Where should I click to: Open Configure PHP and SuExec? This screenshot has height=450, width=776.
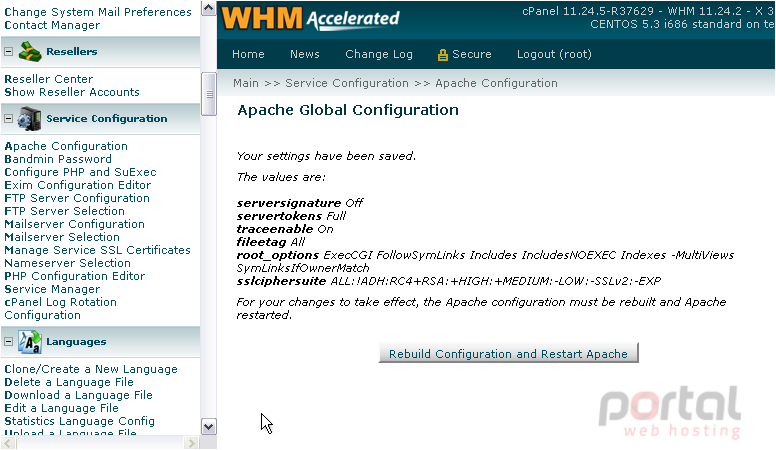point(80,172)
